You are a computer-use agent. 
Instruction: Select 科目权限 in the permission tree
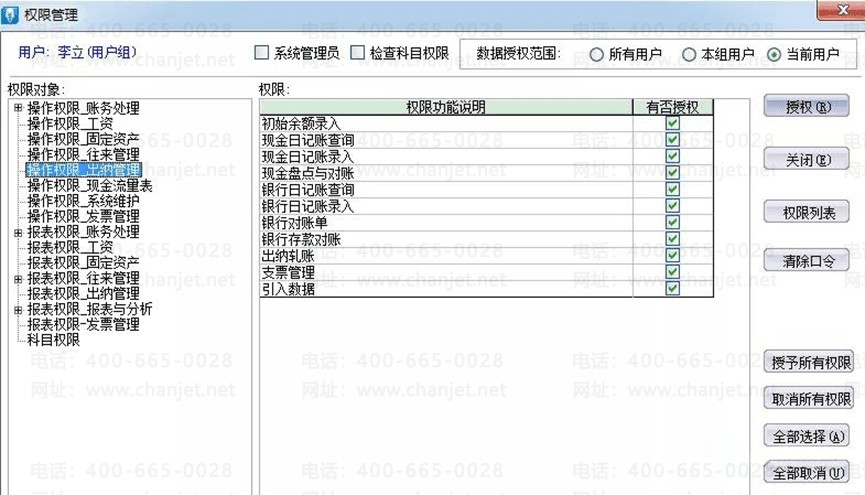click(54, 340)
